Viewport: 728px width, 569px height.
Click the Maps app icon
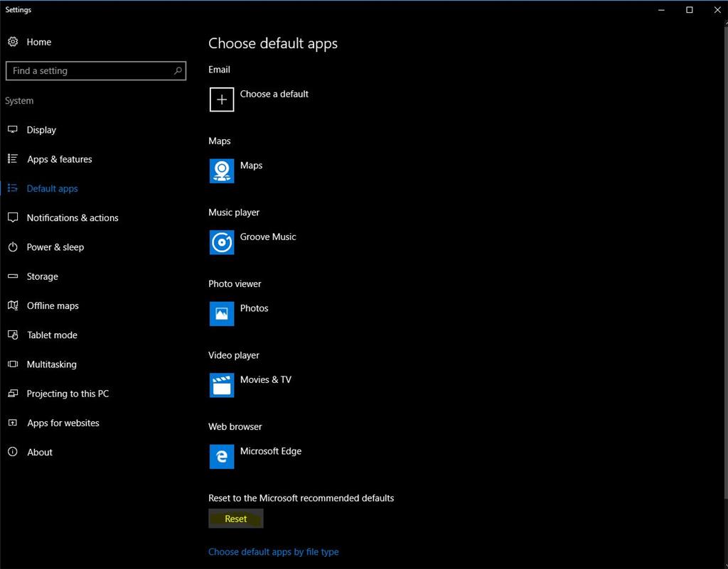(x=222, y=170)
